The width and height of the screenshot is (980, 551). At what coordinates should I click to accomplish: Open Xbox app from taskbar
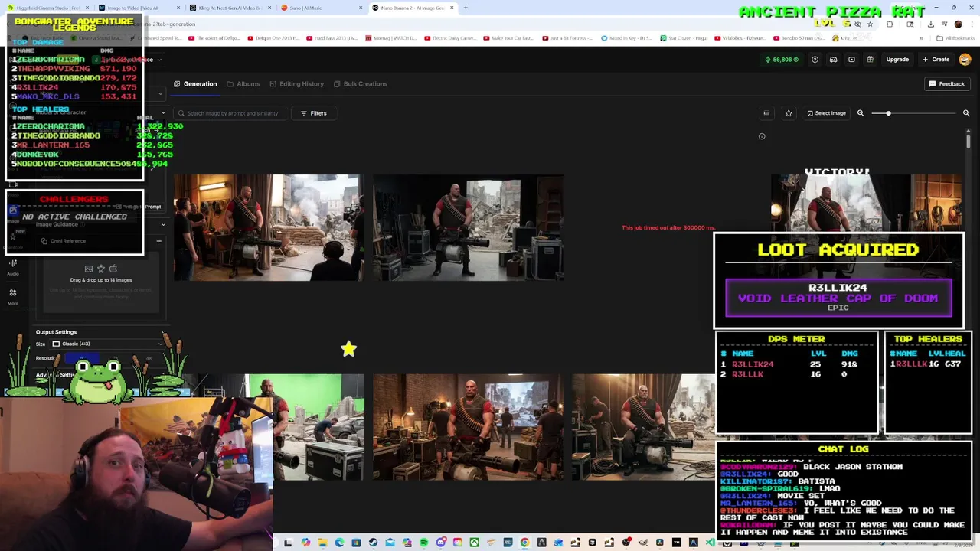[x=475, y=543]
